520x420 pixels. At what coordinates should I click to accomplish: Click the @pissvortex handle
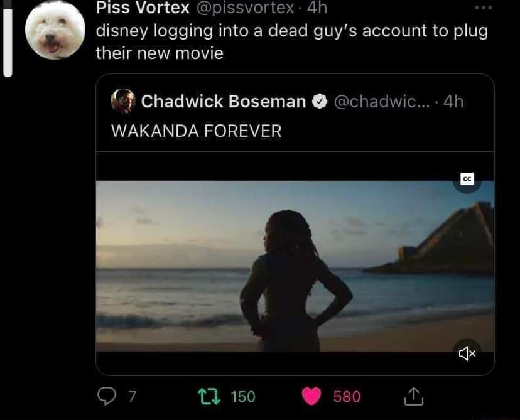[x=246, y=8]
